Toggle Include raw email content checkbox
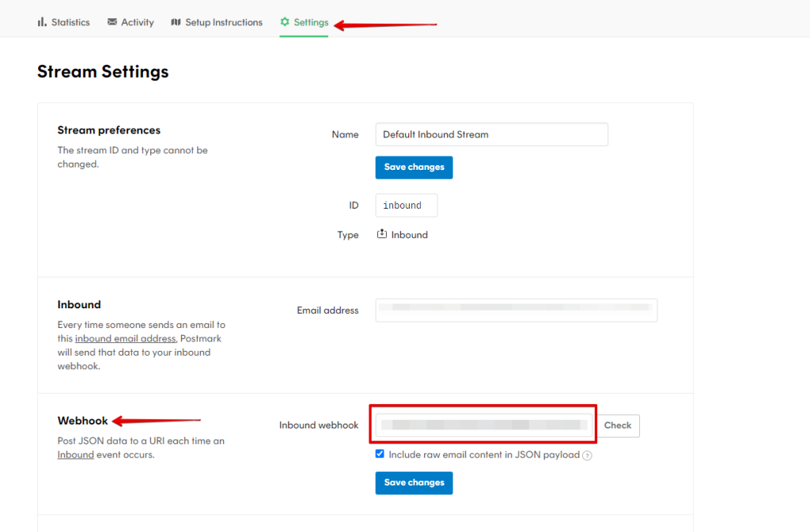 pyautogui.click(x=380, y=455)
